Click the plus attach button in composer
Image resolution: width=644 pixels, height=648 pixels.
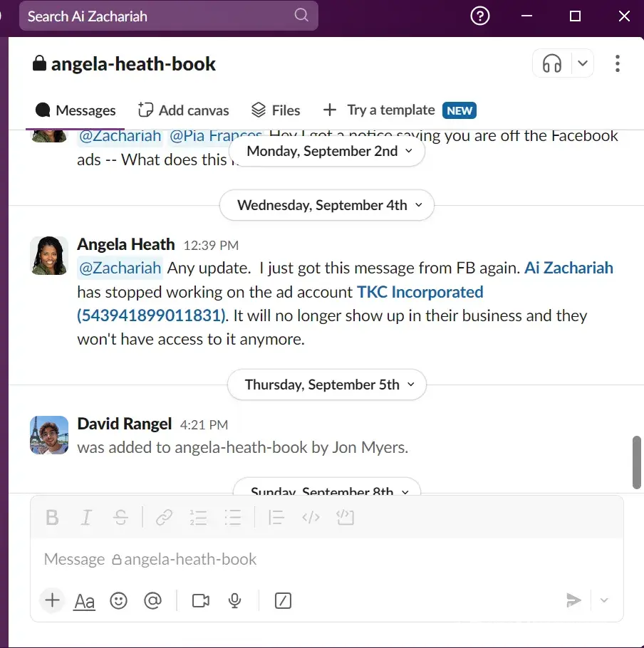click(x=52, y=600)
